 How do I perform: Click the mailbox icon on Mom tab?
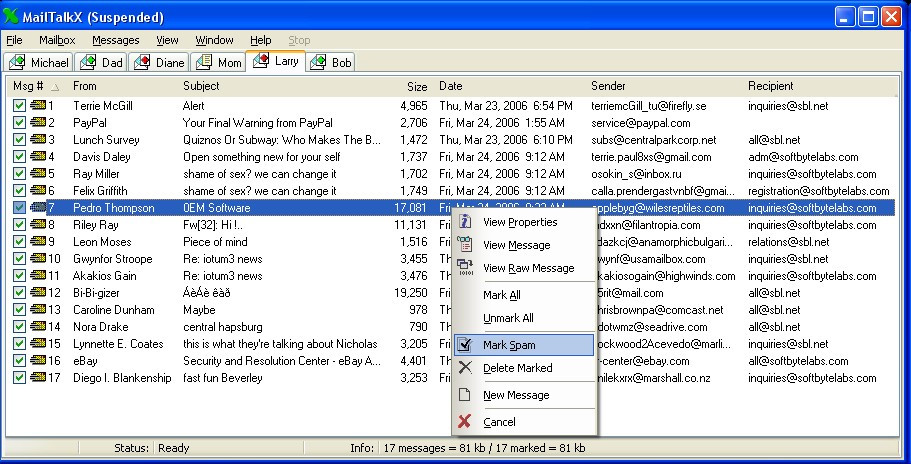204,62
